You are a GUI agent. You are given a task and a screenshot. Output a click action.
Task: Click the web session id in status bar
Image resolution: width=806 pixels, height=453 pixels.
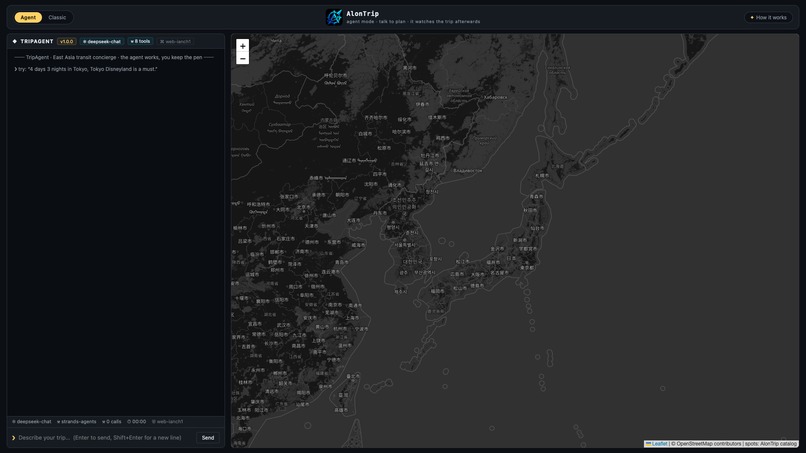(168, 422)
